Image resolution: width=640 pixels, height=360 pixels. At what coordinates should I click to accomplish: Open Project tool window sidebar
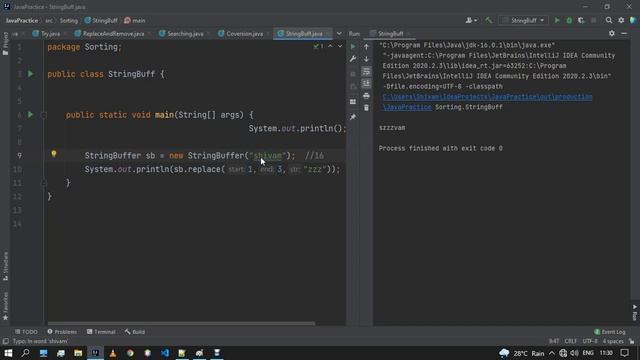coord(5,44)
